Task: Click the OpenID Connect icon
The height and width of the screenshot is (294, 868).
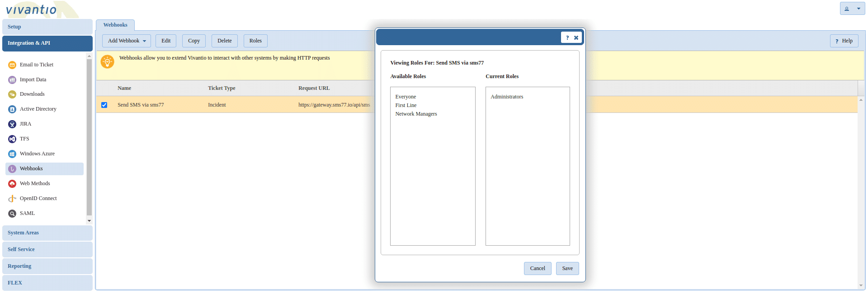Action: click(x=12, y=199)
